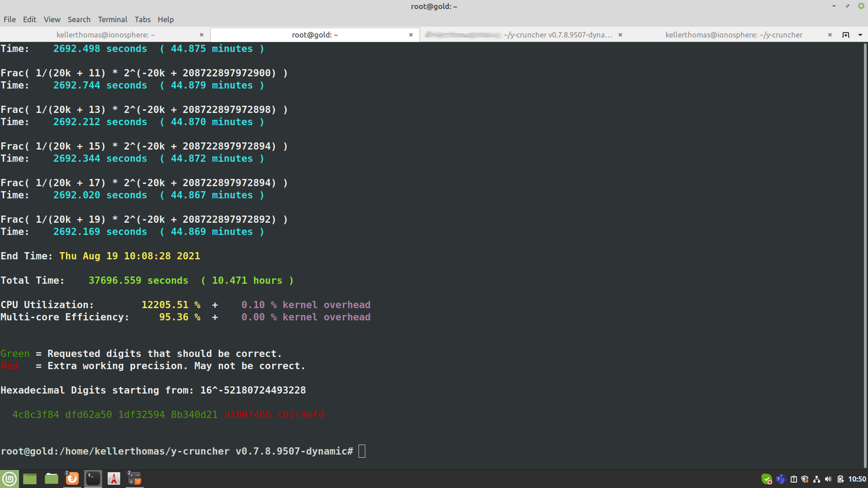This screenshot has height=488, width=868.
Task: Open the clipboard notification tray icon
Action: [793, 479]
